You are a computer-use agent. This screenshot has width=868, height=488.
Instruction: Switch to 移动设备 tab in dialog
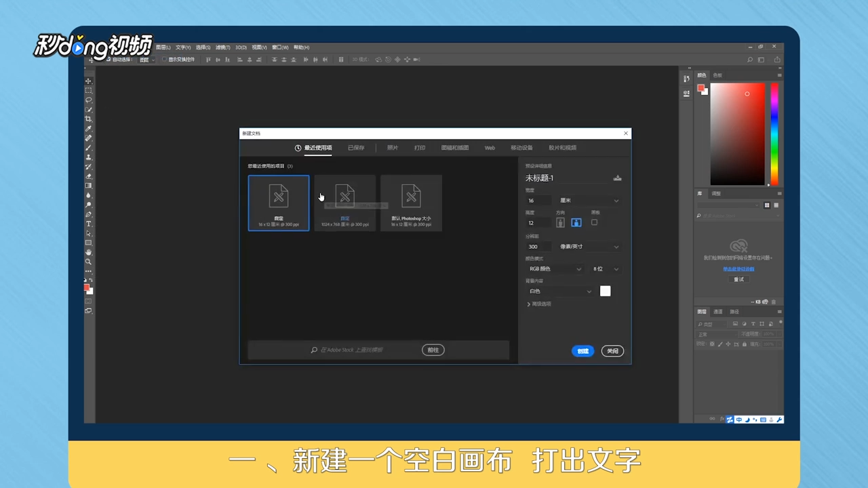click(521, 148)
